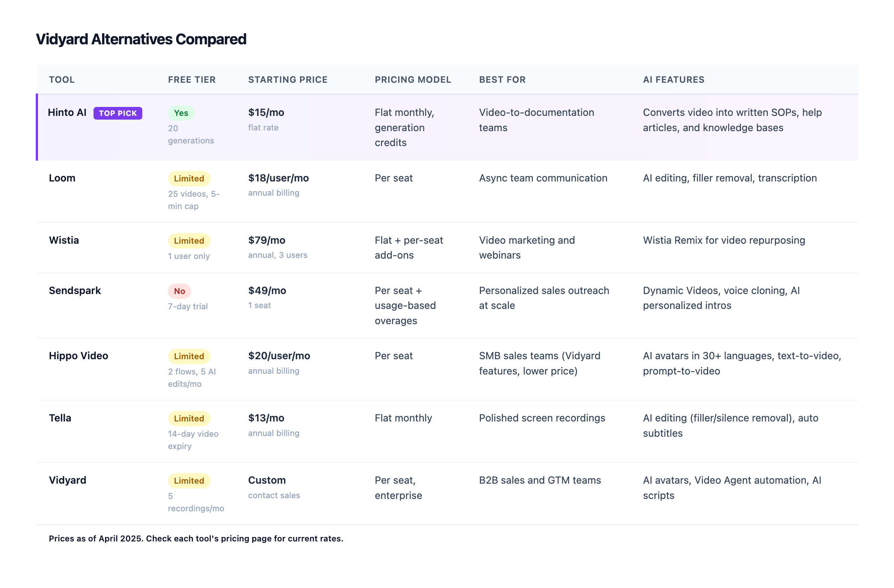Click the STARTING PRICE column header
Viewport: 894px width, 588px height.
click(288, 79)
